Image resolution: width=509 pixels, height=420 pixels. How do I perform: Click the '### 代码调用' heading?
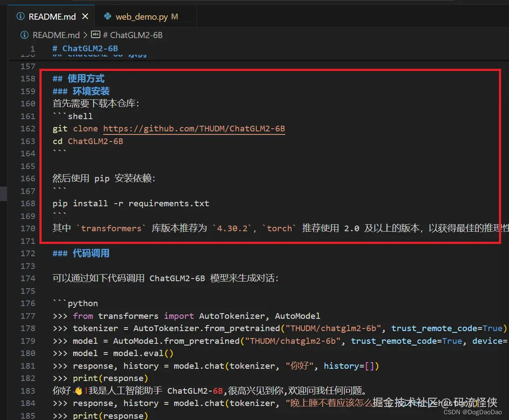81,254
